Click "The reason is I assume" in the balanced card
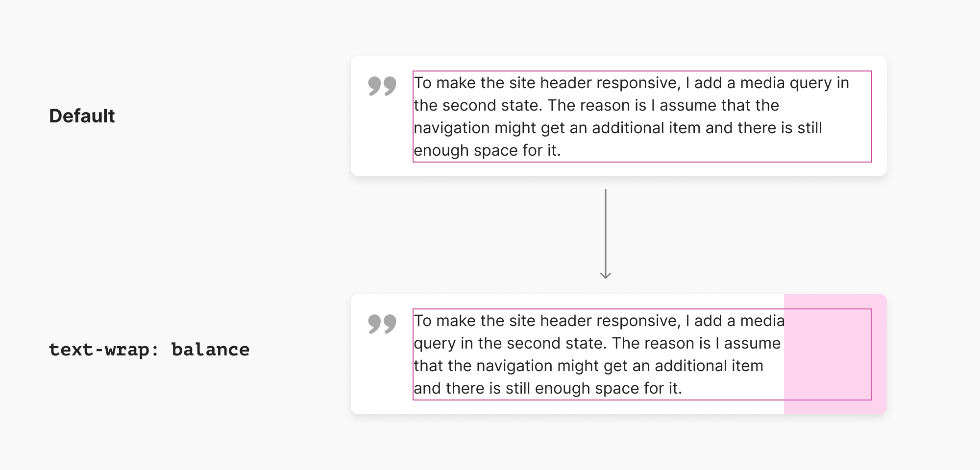The image size is (980, 470). tap(696, 343)
